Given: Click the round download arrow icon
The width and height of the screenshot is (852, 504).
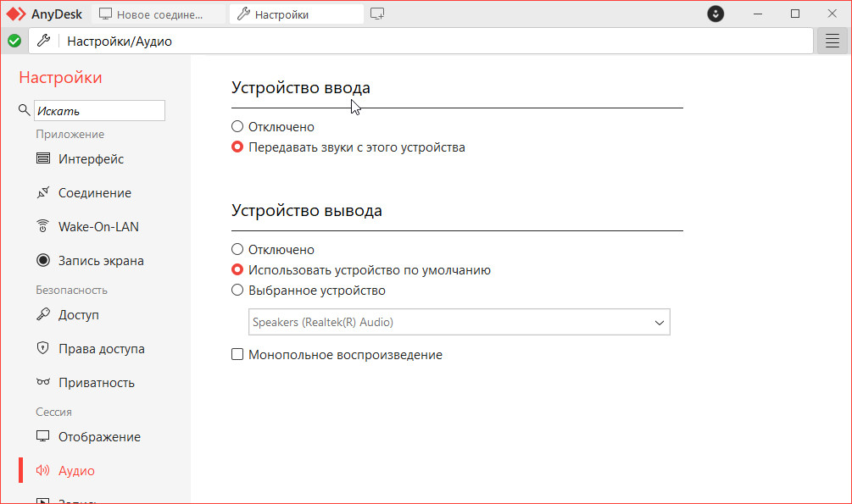Looking at the screenshot, I should (x=716, y=14).
